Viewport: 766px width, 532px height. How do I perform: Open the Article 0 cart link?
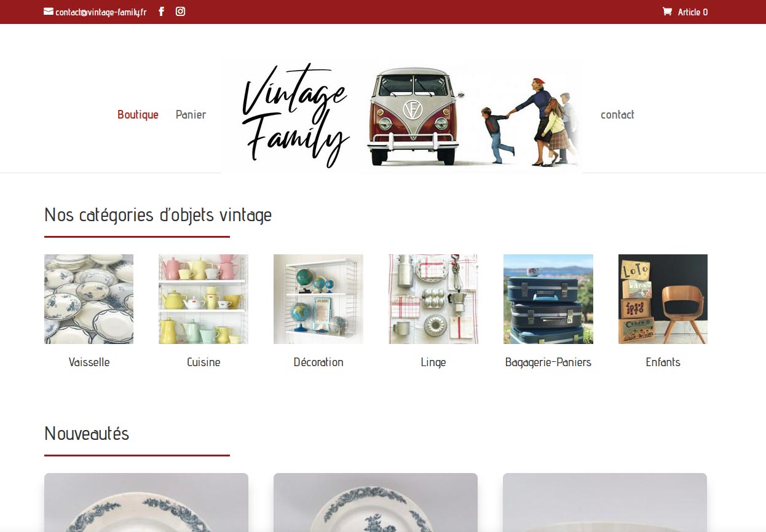[x=692, y=12]
